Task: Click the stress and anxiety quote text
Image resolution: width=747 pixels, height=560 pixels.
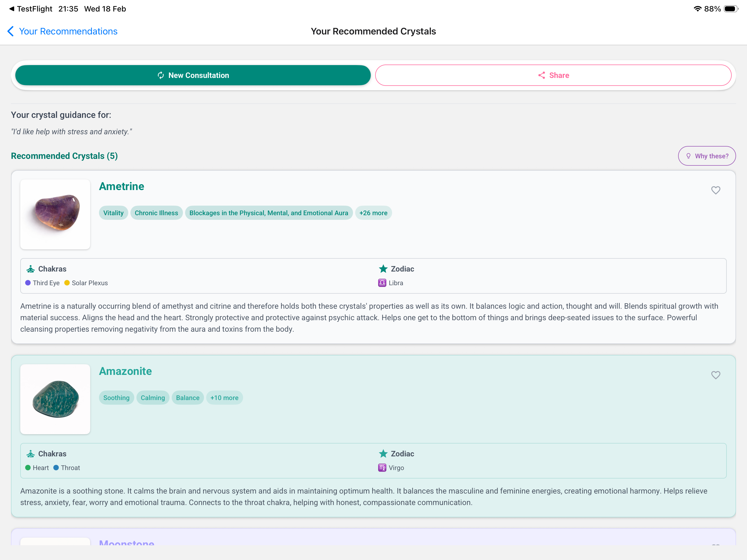Action: (71, 132)
